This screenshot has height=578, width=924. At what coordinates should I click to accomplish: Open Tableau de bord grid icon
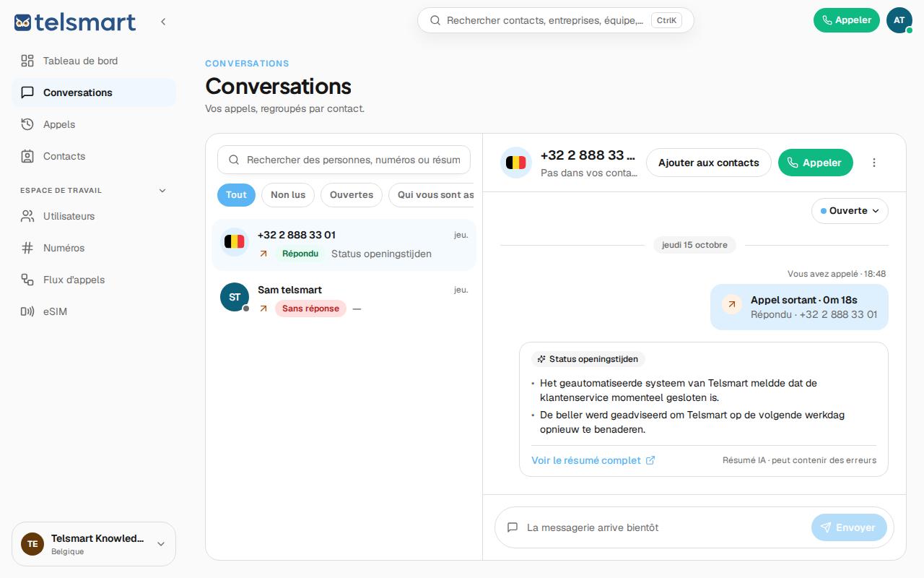(x=27, y=61)
